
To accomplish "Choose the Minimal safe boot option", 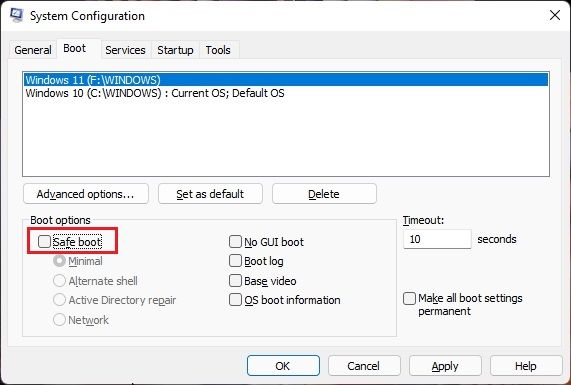I will click(59, 261).
